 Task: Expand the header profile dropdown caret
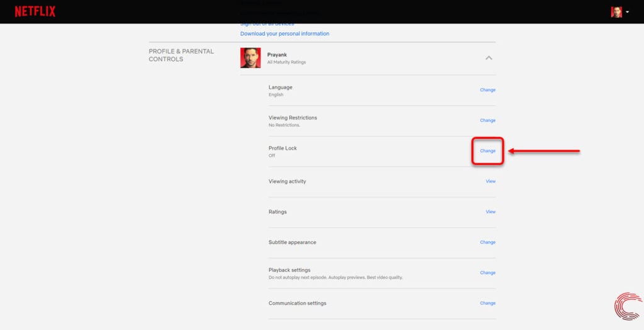(627, 13)
